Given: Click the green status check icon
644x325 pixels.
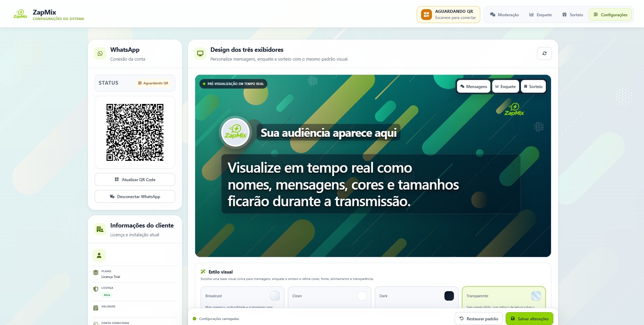Looking at the screenshot, I should tap(194, 319).
